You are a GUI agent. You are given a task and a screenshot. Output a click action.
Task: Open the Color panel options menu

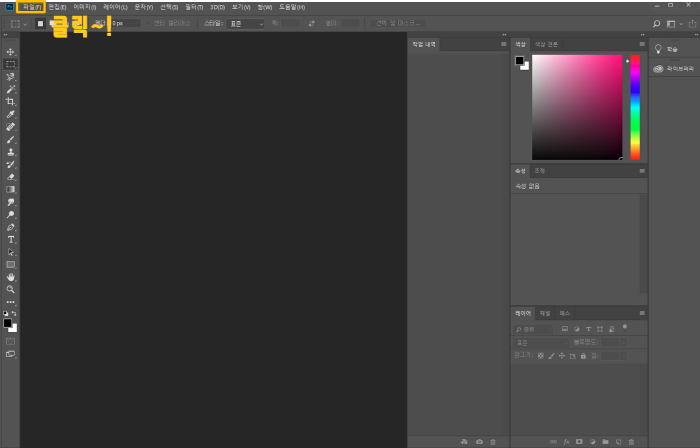(642, 44)
